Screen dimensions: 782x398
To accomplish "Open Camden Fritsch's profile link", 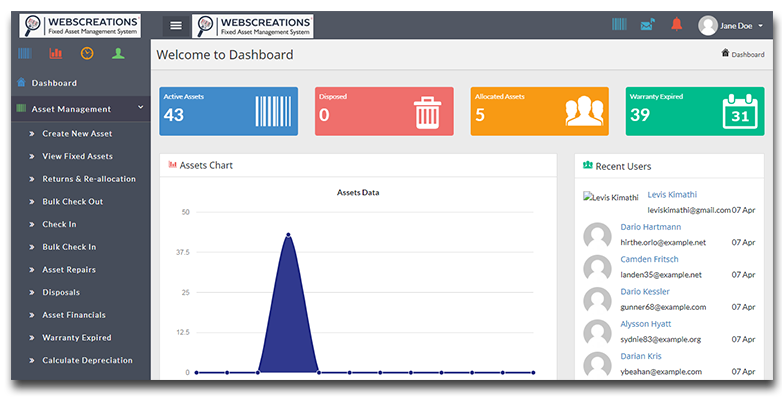I will (x=649, y=259).
